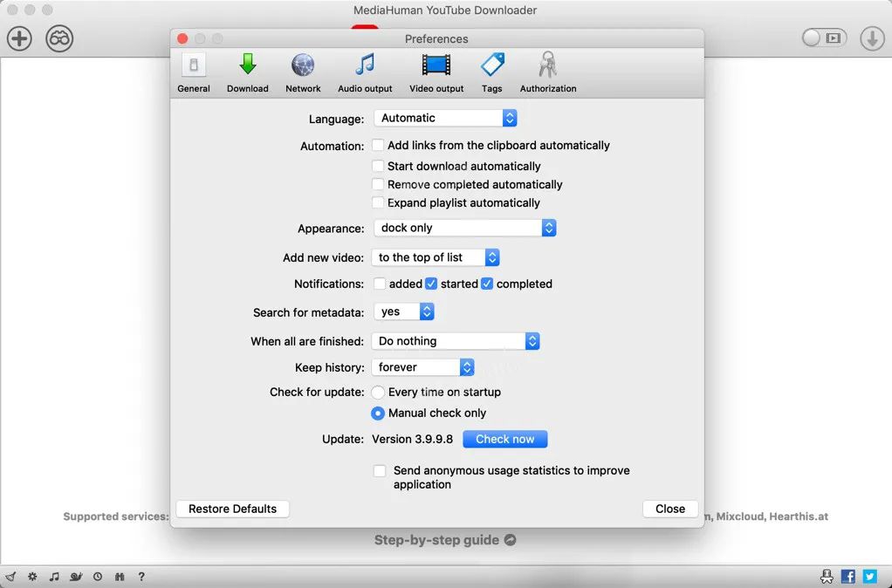The width and height of the screenshot is (892, 588).
Task: Click the question mark help icon
Action: [141, 577]
